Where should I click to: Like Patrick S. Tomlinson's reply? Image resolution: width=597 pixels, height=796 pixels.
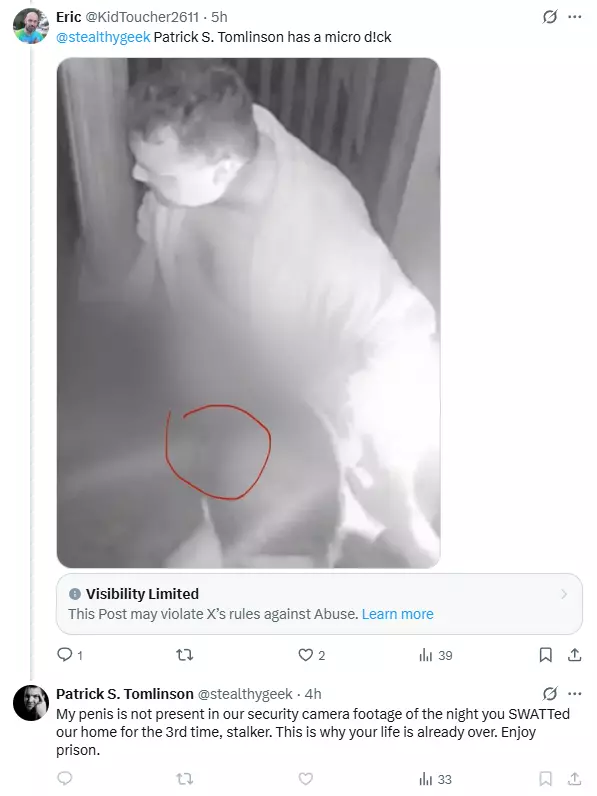coord(305,778)
